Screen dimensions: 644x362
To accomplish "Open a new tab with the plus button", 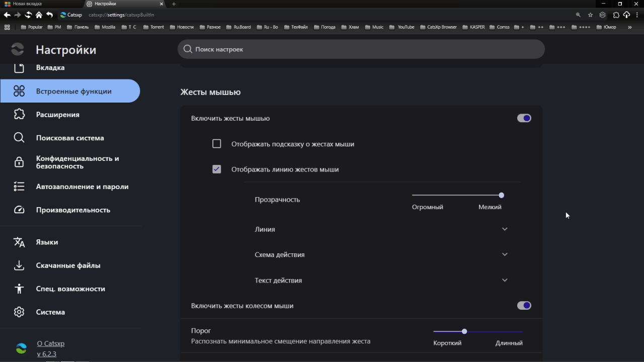I will pos(174,4).
